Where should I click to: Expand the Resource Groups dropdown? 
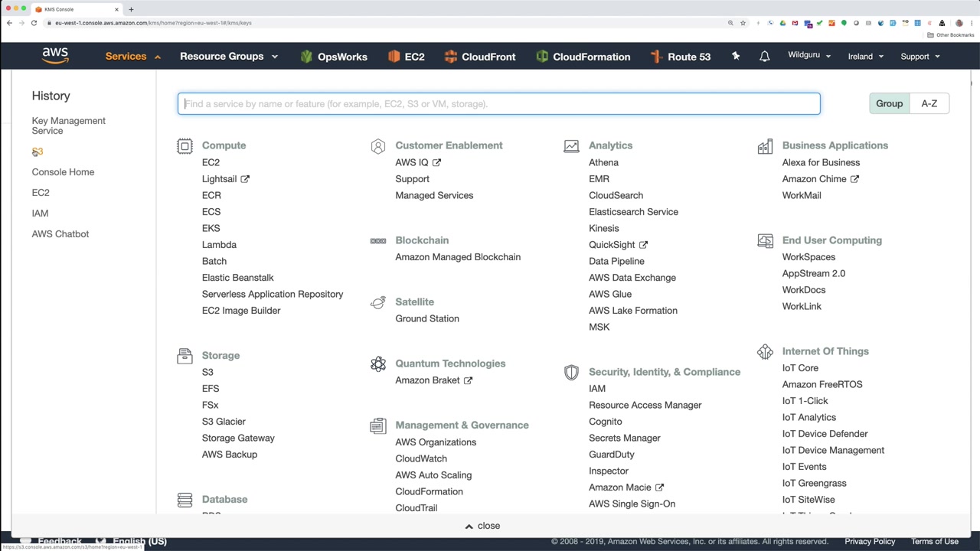pos(229,57)
